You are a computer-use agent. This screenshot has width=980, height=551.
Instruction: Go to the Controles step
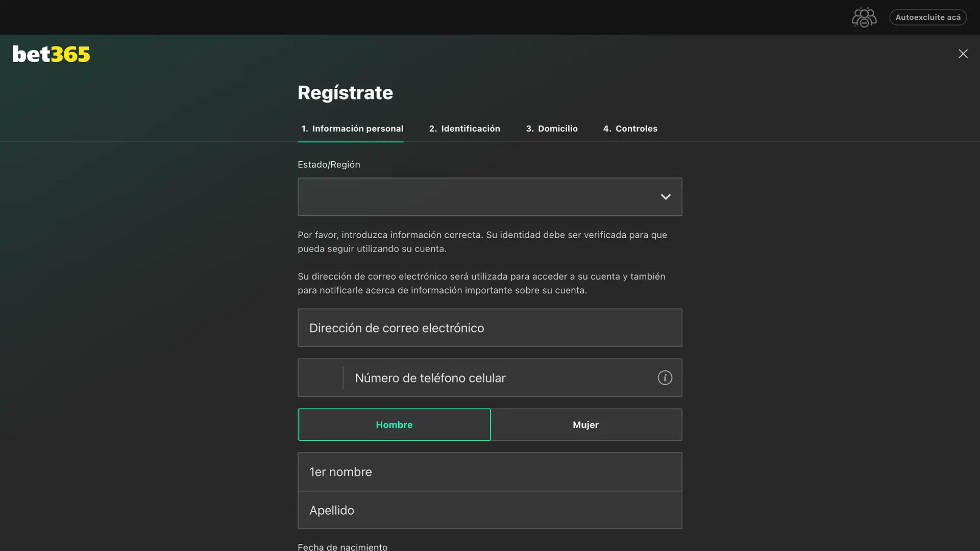630,129
